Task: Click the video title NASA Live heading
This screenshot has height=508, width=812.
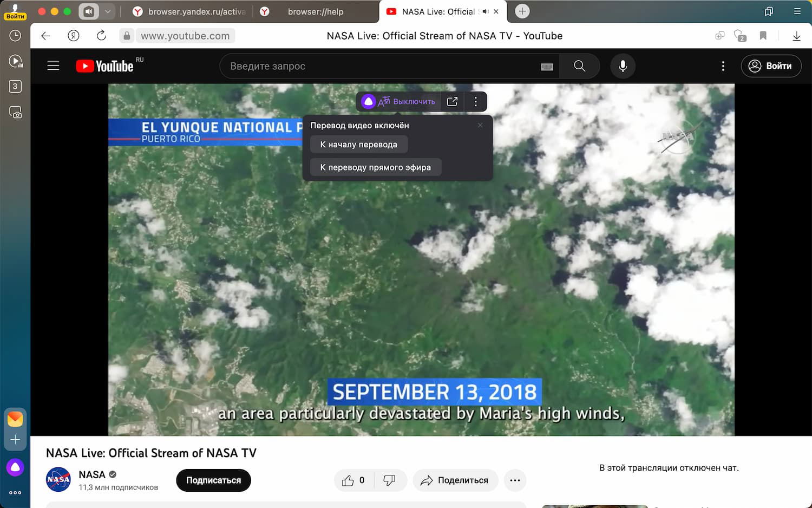Action: 151,453
